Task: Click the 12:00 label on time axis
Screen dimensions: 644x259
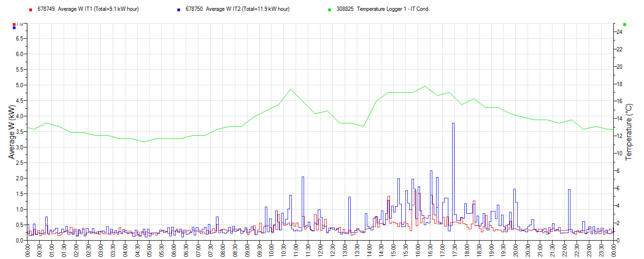Action: [321, 250]
